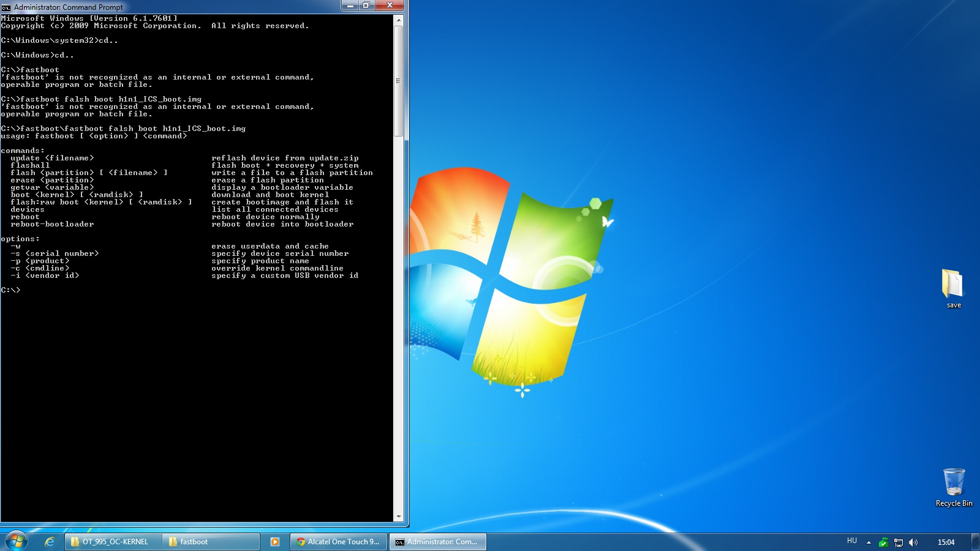
Task: Click 'override kernel commandline' text
Action: pyautogui.click(x=277, y=268)
